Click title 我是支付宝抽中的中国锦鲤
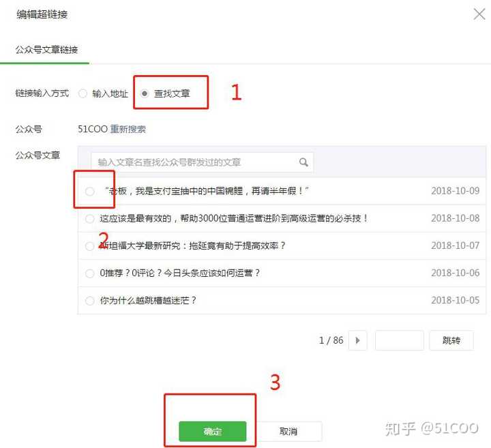Viewport: 491px width, 448px height. [x=207, y=191]
